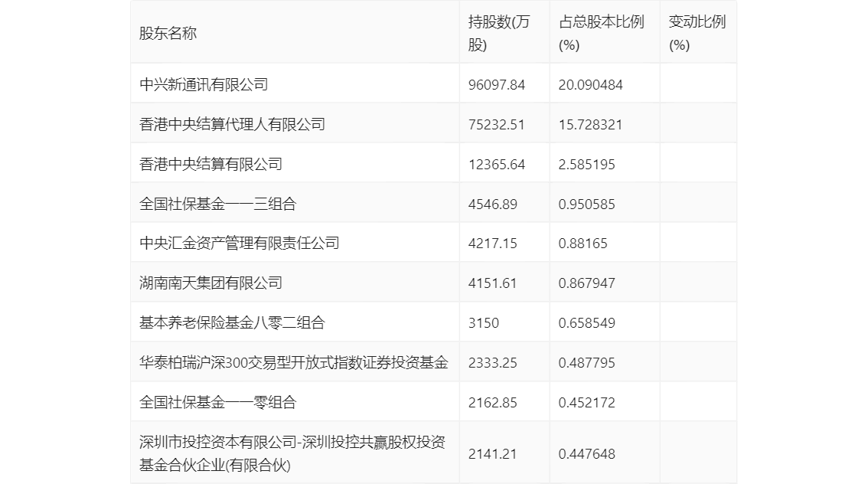Image resolution: width=868 pixels, height=484 pixels.
Task: Click shareholding value 12365.64
Action: (x=497, y=165)
